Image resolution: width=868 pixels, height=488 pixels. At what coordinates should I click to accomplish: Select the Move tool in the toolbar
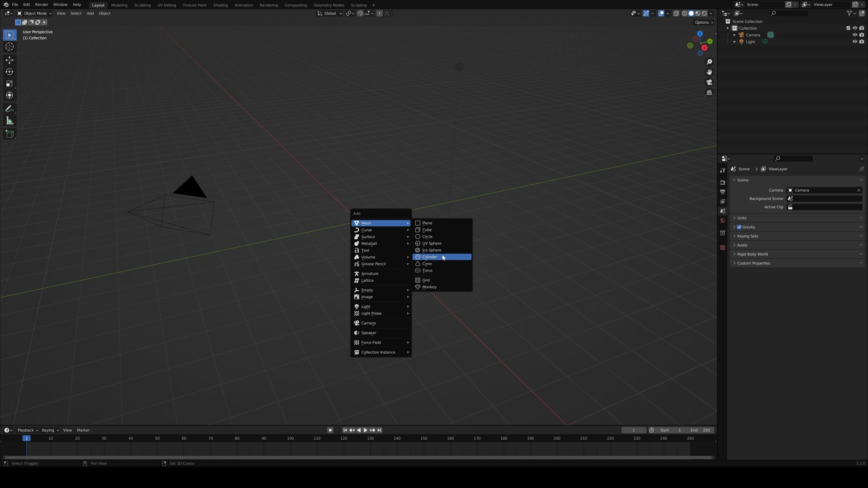click(9, 60)
